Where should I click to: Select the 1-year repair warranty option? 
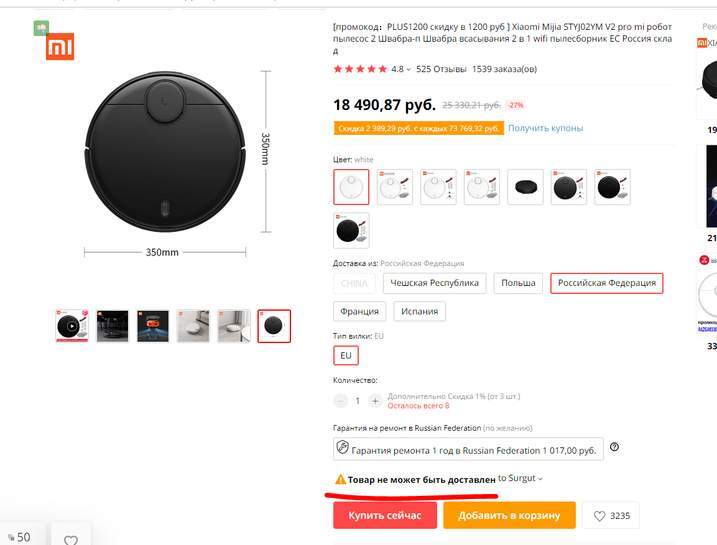click(x=468, y=448)
